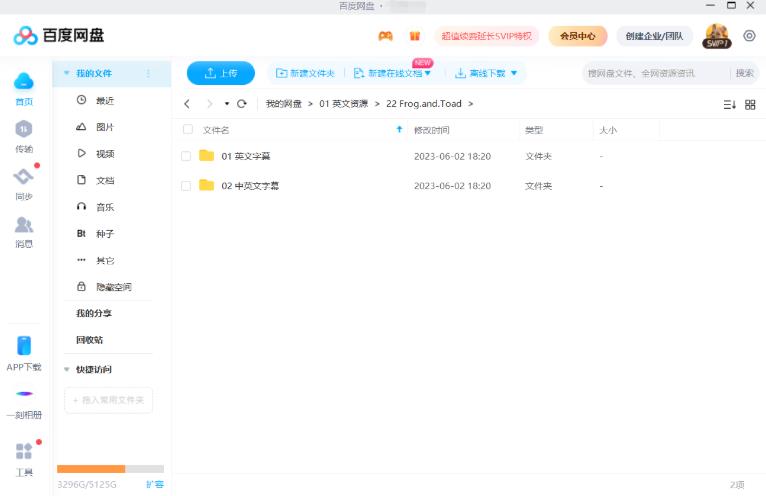766x496 pixels.
Task: Click the folder icon of 02 中英文字幕
Action: [x=207, y=185]
